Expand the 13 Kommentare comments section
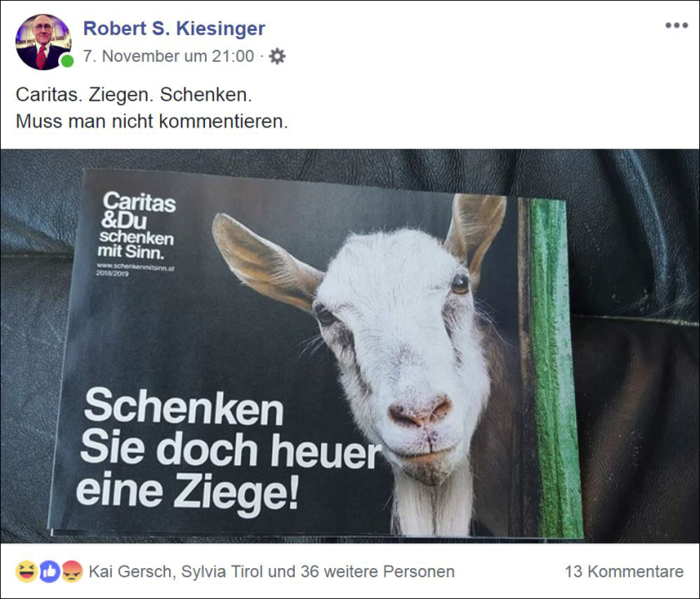700x599 pixels. (x=624, y=572)
